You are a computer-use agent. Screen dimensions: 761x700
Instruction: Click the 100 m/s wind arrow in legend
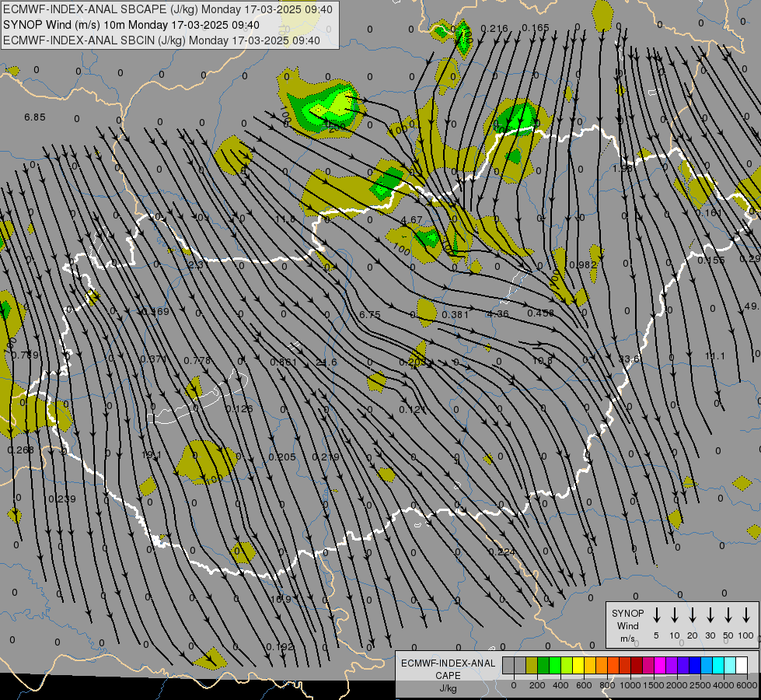746,615
